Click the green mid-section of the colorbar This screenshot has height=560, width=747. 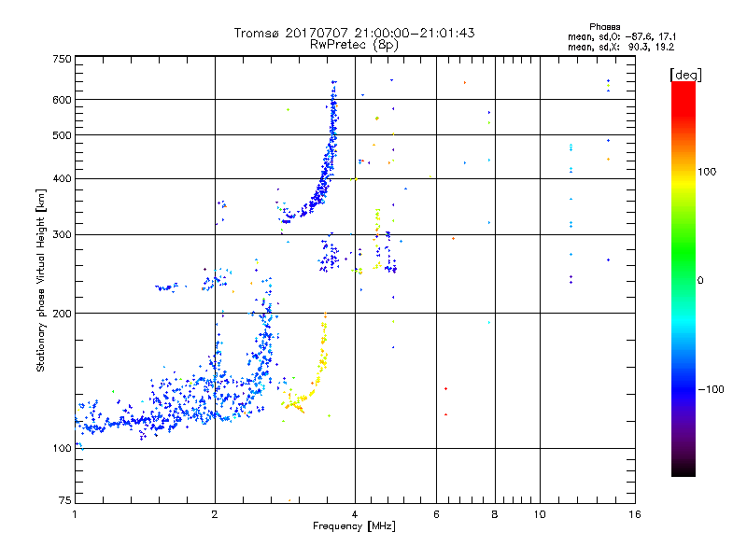684,252
